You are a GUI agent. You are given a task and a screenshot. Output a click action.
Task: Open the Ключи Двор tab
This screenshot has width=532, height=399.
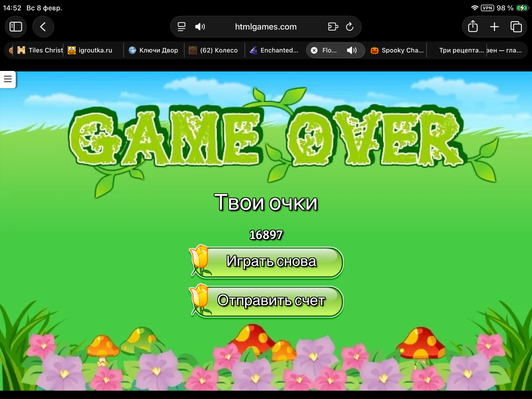click(158, 50)
